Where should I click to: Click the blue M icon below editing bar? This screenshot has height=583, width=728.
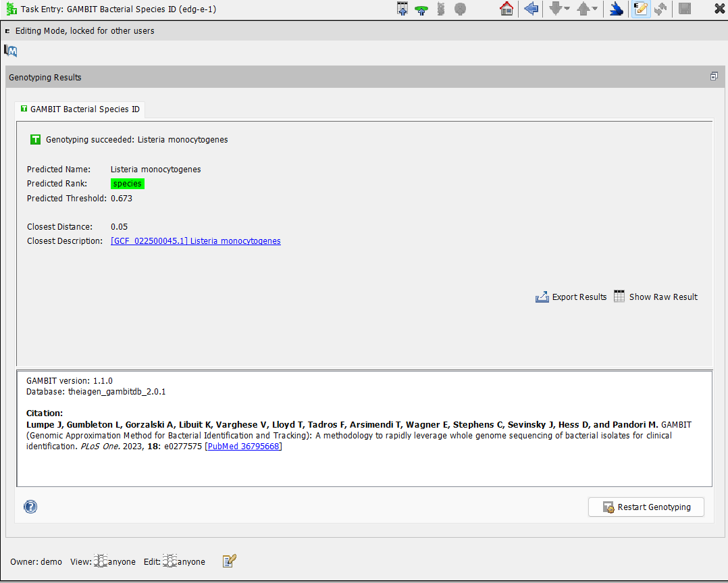point(11,51)
